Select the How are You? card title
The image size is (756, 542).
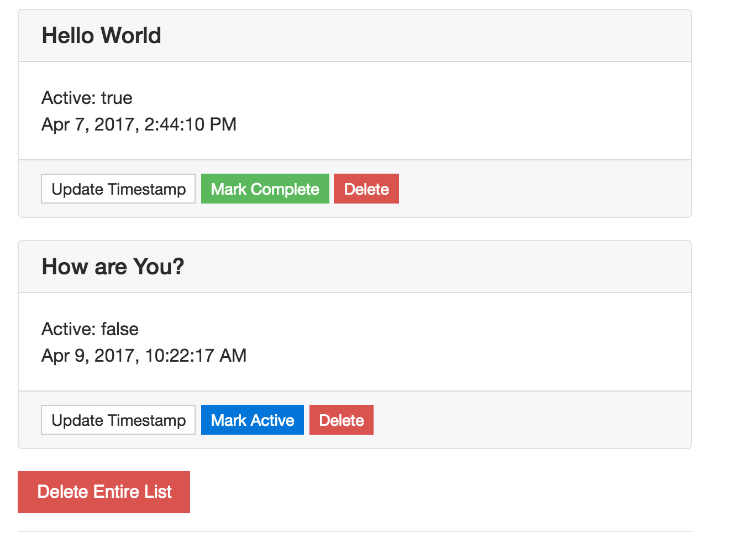113,266
